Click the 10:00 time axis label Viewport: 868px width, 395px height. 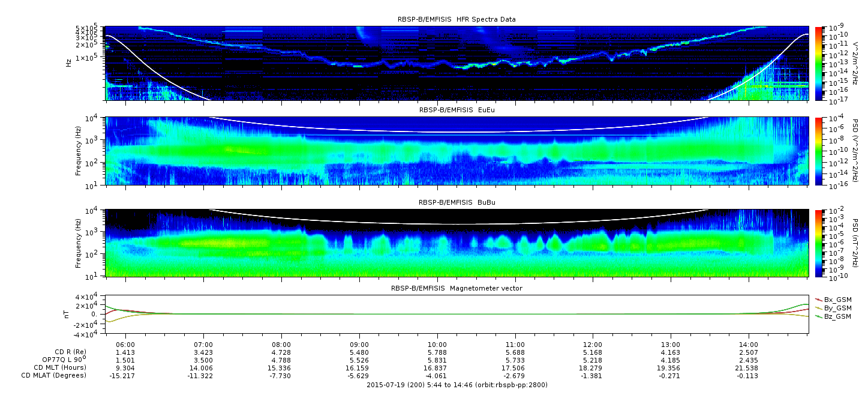pos(437,345)
